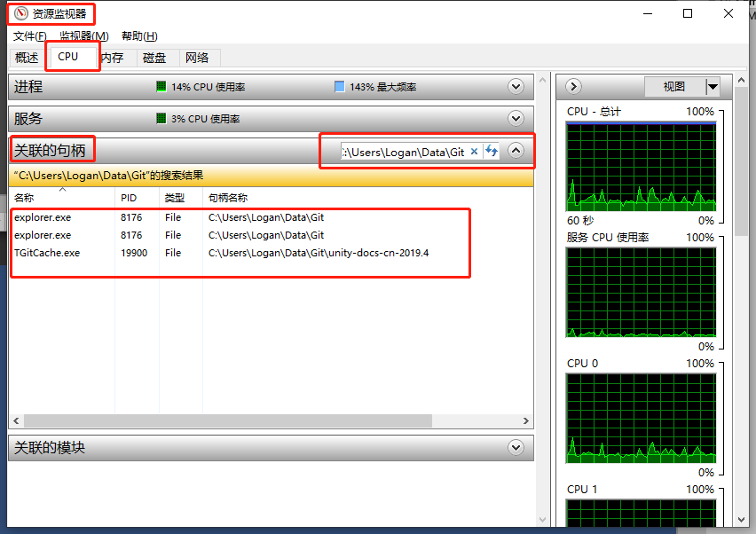Click the refresh search results icon
Viewport: 756px width, 534px height.
(x=491, y=152)
